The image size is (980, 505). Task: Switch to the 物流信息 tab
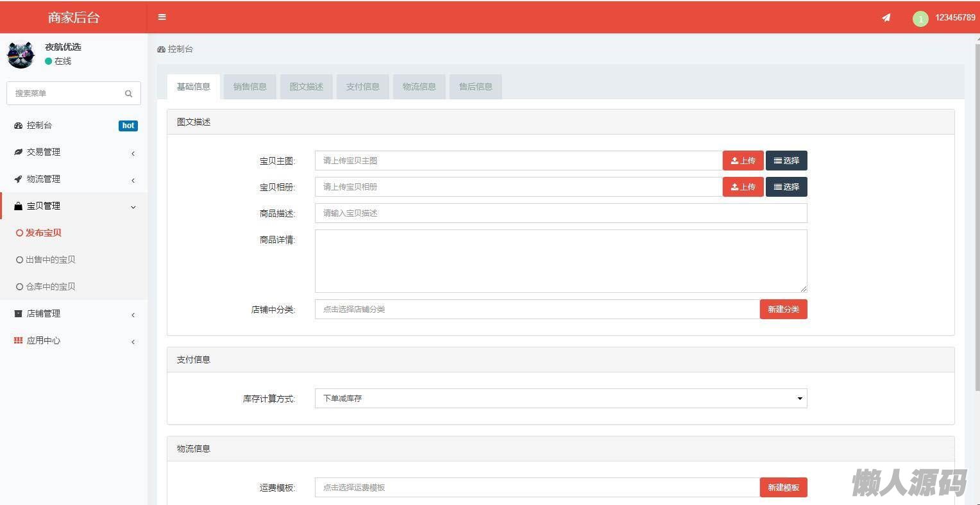pos(419,87)
